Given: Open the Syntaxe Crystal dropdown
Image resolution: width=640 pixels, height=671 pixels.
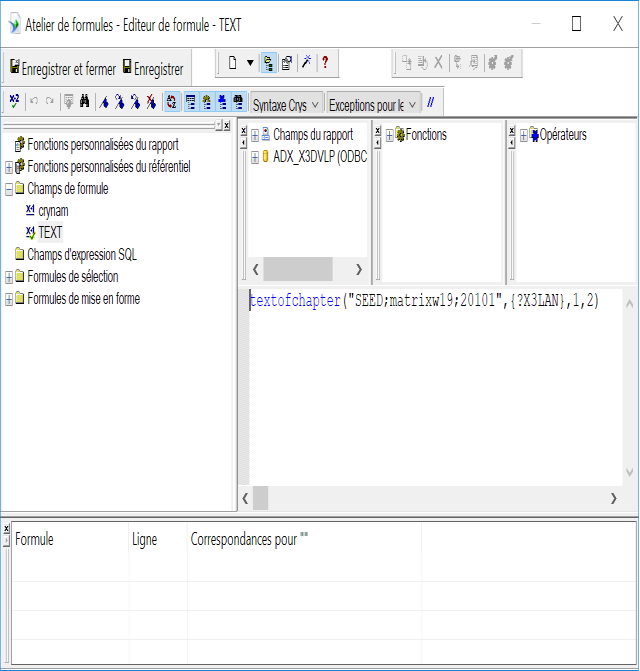Looking at the screenshot, I should coord(286,104).
